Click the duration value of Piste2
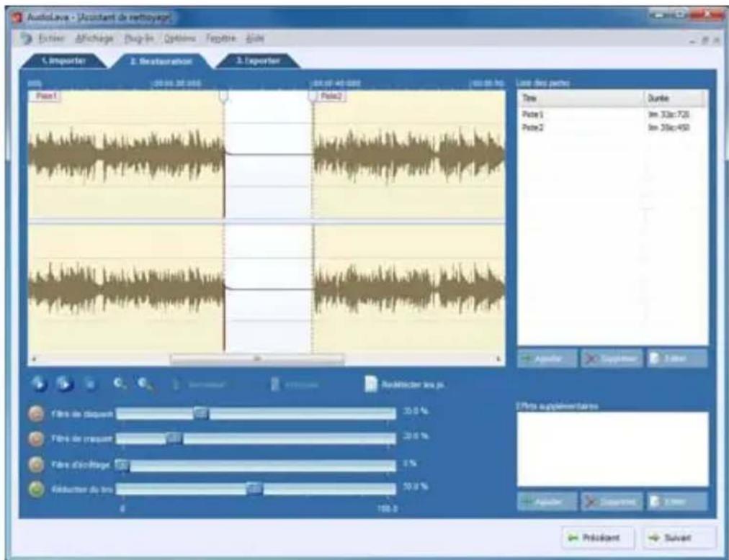 [x=668, y=127]
